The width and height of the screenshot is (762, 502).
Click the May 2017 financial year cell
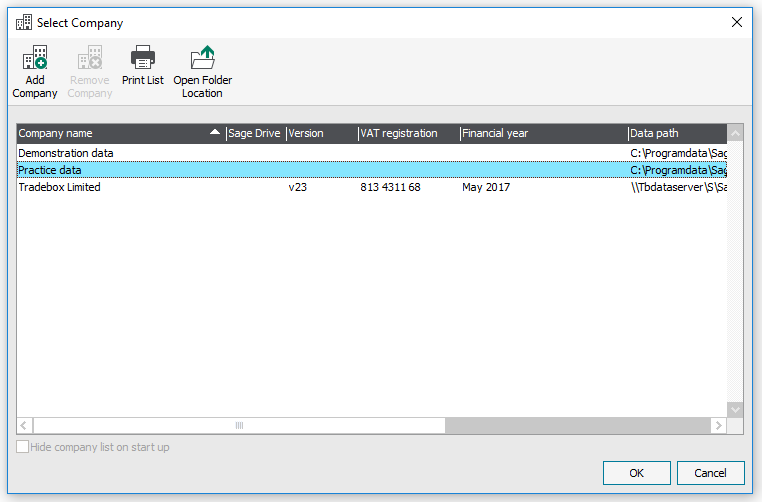click(486, 187)
